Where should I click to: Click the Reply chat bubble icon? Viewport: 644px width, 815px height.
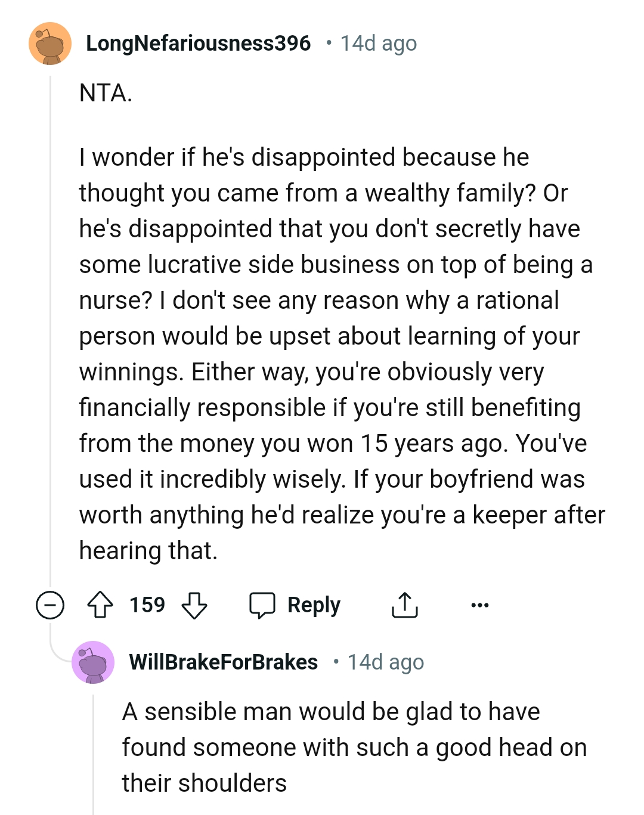coord(264,605)
